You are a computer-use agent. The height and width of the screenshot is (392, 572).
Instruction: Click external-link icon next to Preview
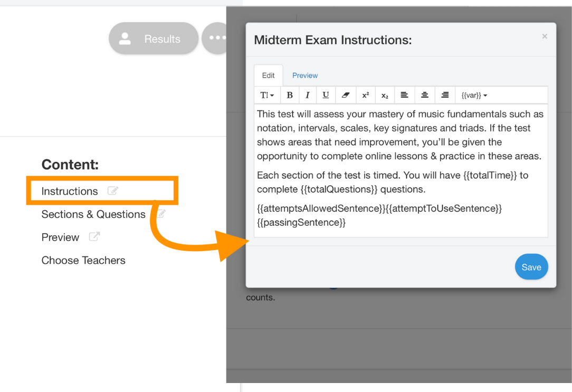point(94,237)
